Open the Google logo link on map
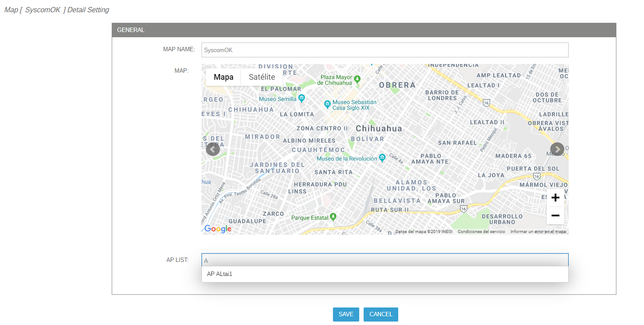This screenshot has height=325, width=644. click(218, 229)
